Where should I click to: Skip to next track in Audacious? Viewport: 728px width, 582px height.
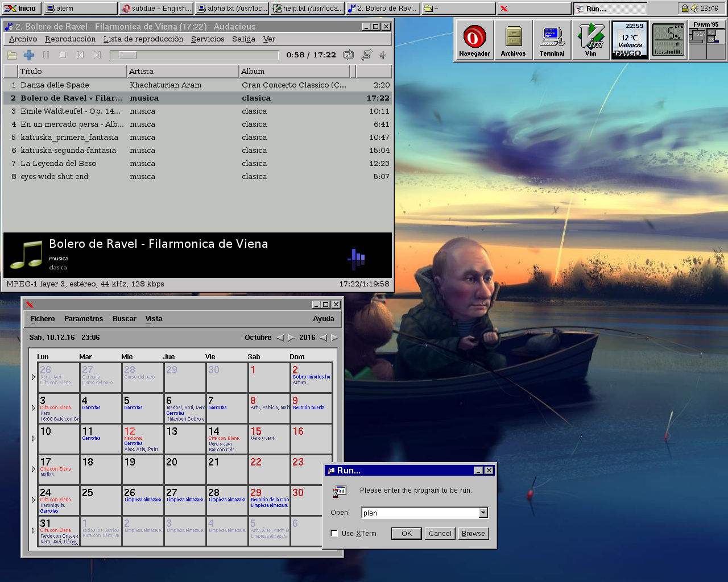tap(97, 55)
